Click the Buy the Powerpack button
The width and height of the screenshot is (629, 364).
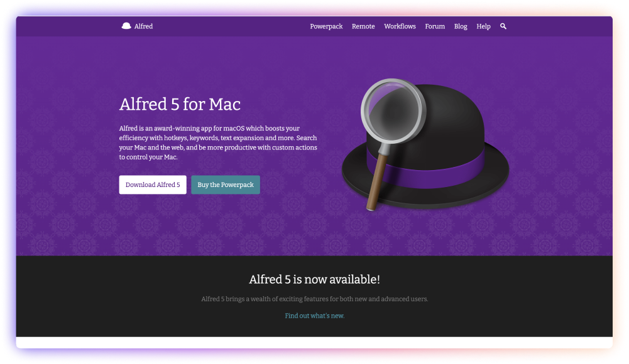pyautogui.click(x=226, y=185)
